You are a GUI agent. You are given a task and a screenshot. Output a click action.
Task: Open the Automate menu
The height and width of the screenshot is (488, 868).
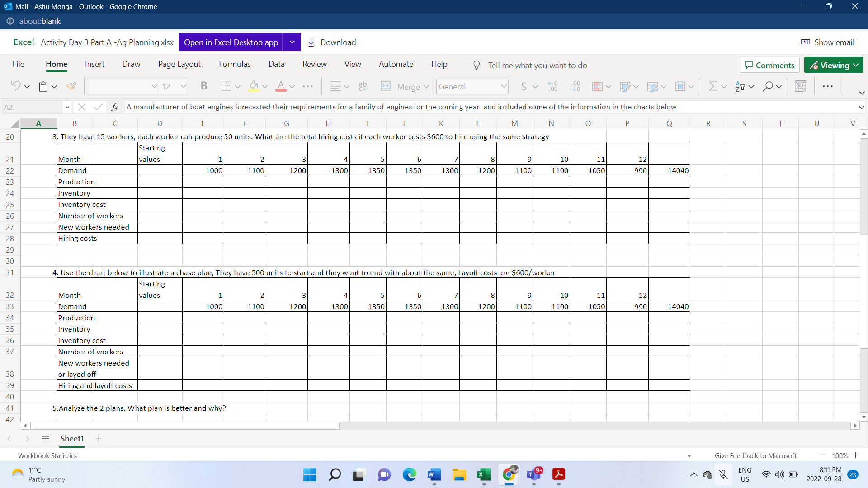point(396,64)
